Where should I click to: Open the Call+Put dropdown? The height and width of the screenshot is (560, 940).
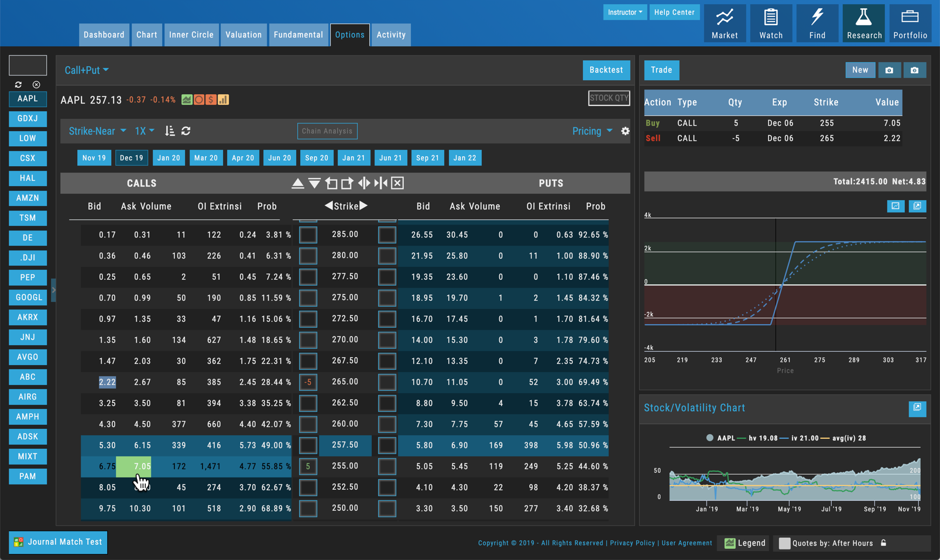(x=87, y=70)
